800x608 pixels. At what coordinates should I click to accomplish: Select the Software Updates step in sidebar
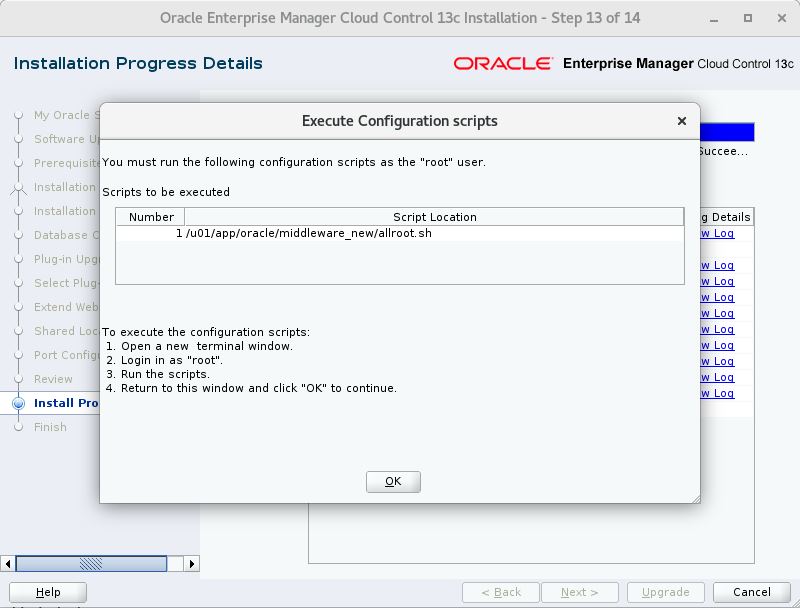coord(66,139)
